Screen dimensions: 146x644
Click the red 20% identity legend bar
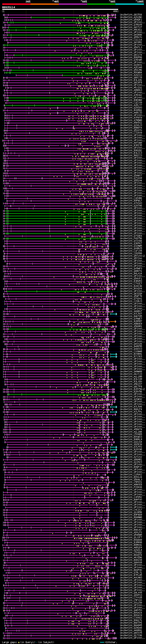pyautogui.click(x=16, y=4)
